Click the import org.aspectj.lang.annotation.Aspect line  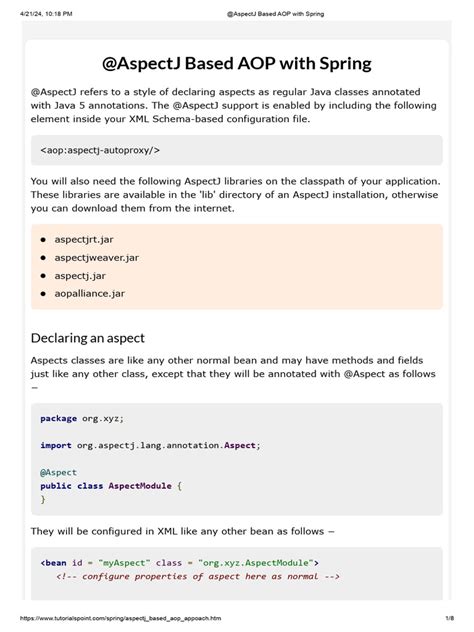[x=150, y=445]
